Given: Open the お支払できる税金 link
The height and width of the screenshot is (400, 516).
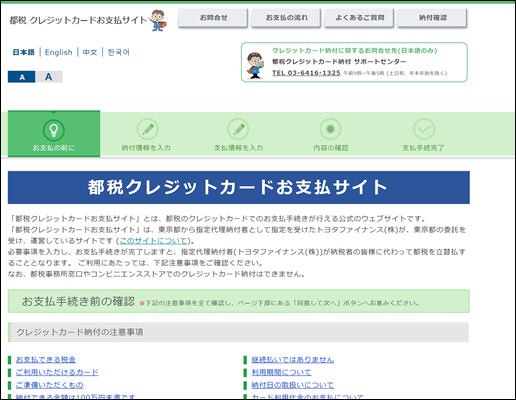Looking at the screenshot, I should pyautogui.click(x=46, y=360).
